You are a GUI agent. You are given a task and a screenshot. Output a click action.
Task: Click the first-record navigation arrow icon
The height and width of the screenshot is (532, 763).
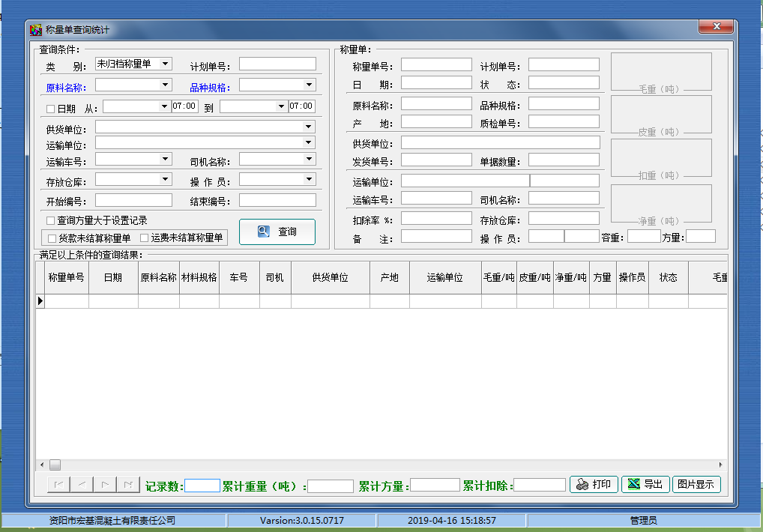coord(58,485)
